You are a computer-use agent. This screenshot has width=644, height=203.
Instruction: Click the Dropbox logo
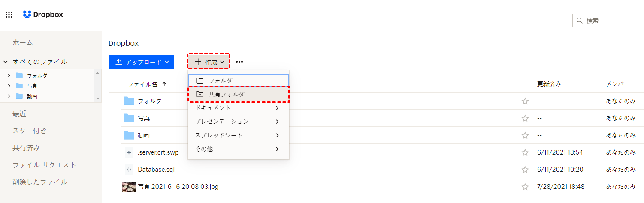pos(43,15)
